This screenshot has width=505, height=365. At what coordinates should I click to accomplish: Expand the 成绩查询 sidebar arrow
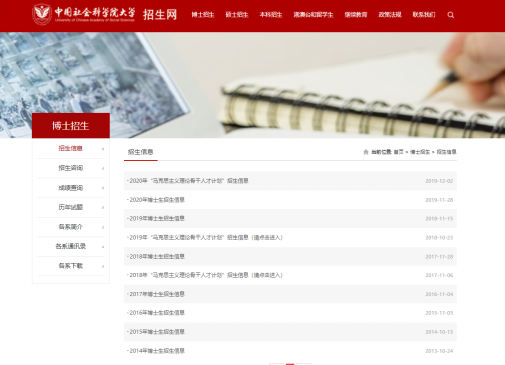pyautogui.click(x=103, y=188)
